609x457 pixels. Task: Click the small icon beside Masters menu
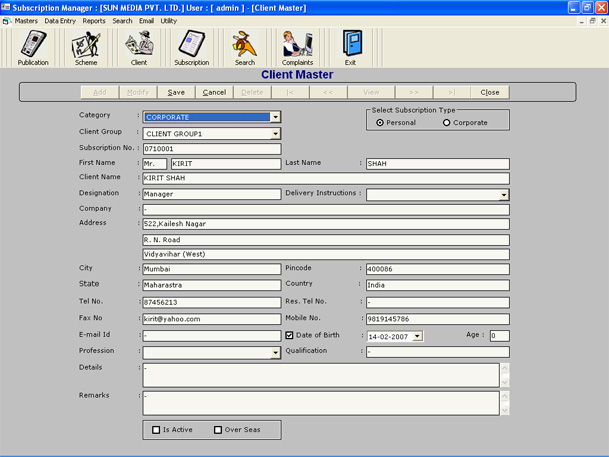(x=5, y=21)
